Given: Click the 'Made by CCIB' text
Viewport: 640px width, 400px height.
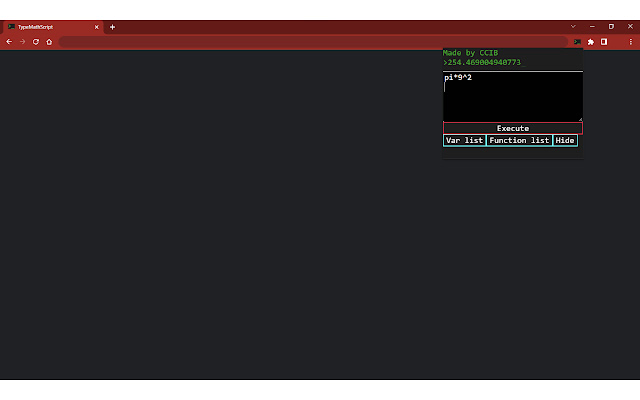Looking at the screenshot, I should pos(470,53).
